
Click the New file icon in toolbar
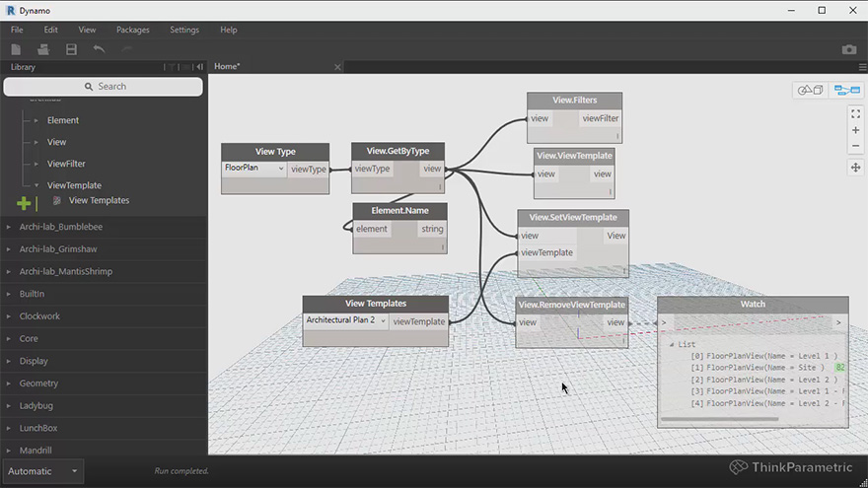coord(16,50)
